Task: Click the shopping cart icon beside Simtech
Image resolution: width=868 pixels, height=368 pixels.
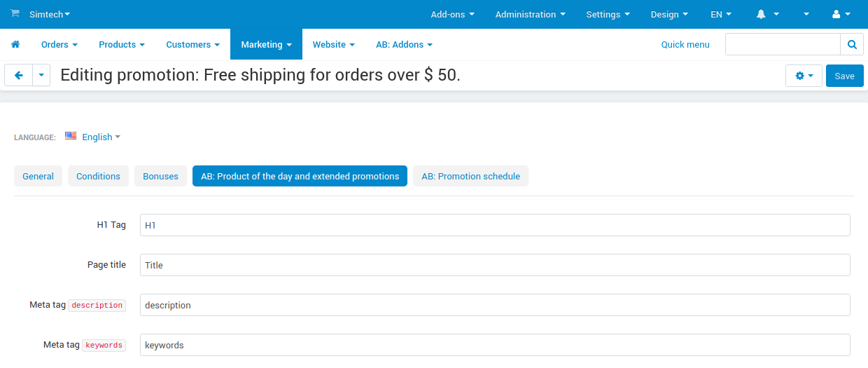Action: coord(15,13)
